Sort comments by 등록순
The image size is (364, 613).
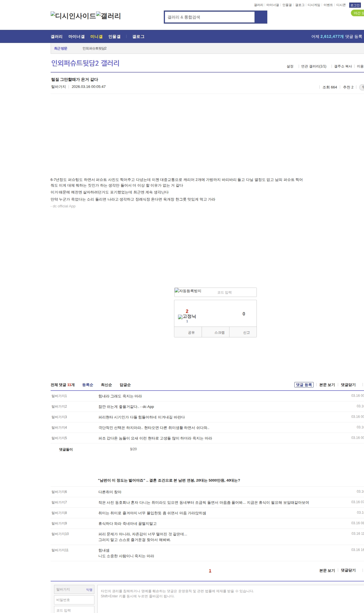point(88,385)
